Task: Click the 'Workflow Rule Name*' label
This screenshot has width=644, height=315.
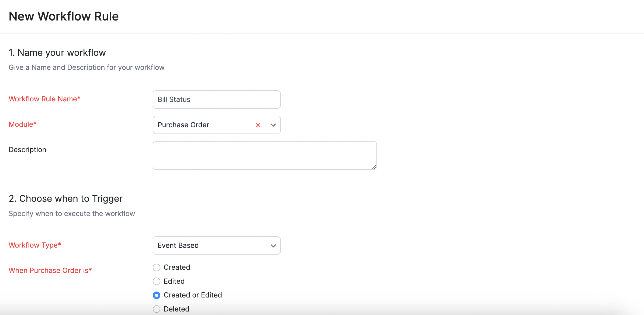Action: tap(45, 99)
